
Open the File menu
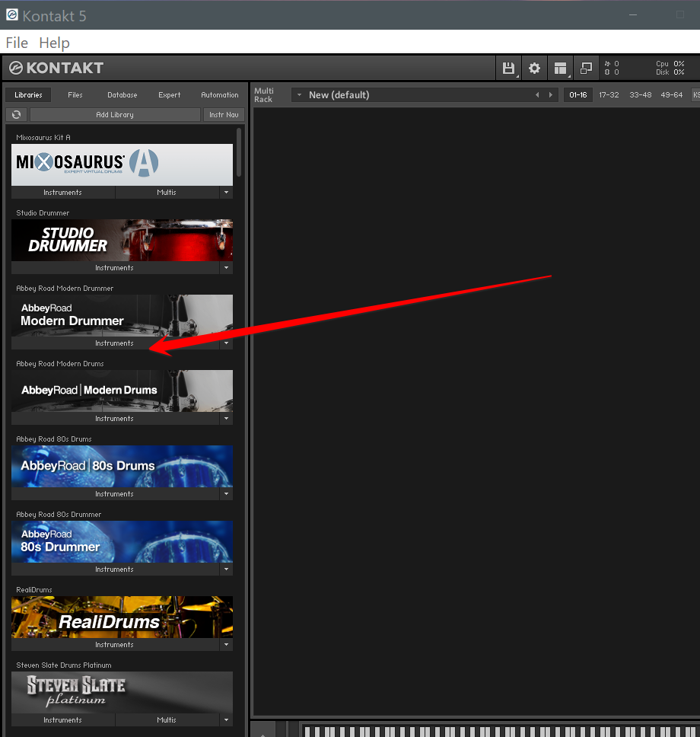17,43
